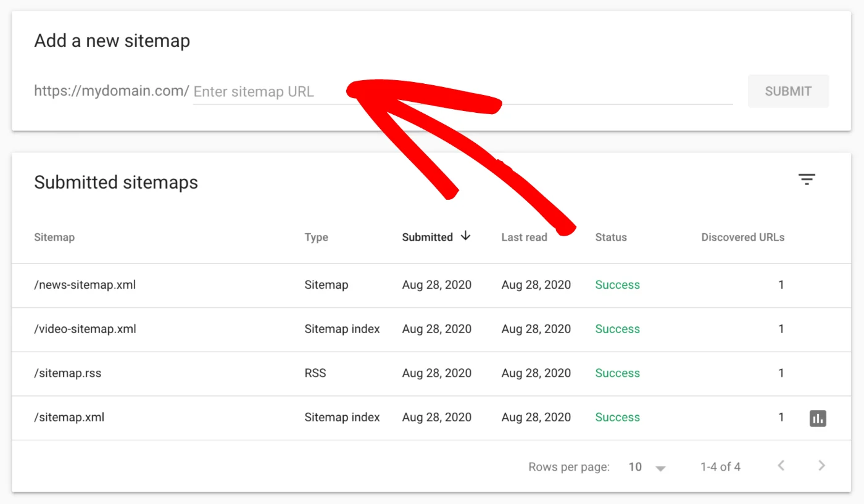Sort by the Sitemap column header
Screen dimensions: 864x504
click(x=54, y=237)
